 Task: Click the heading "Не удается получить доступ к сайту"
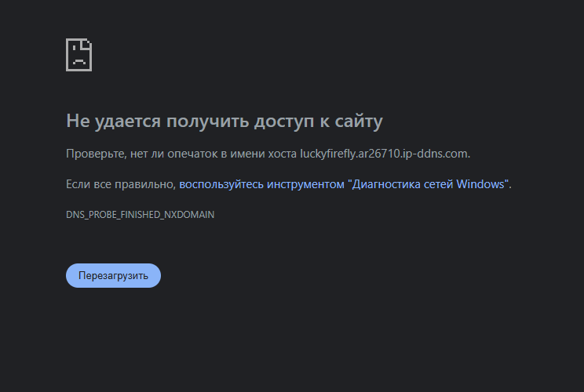click(224, 121)
